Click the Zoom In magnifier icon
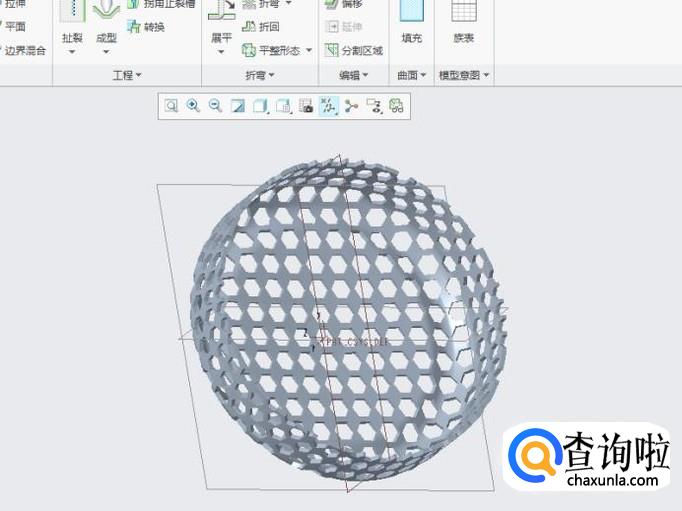 pyautogui.click(x=193, y=106)
